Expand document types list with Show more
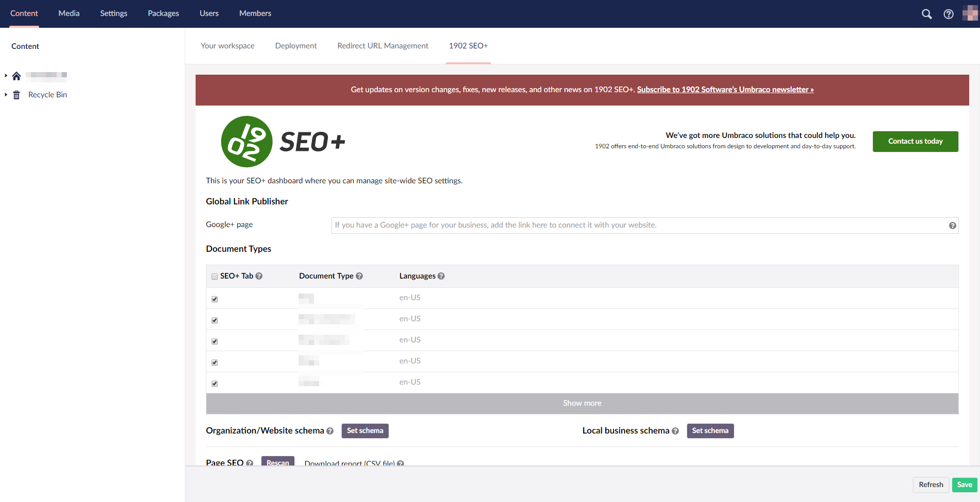Viewport: 980px width, 502px height. point(582,403)
